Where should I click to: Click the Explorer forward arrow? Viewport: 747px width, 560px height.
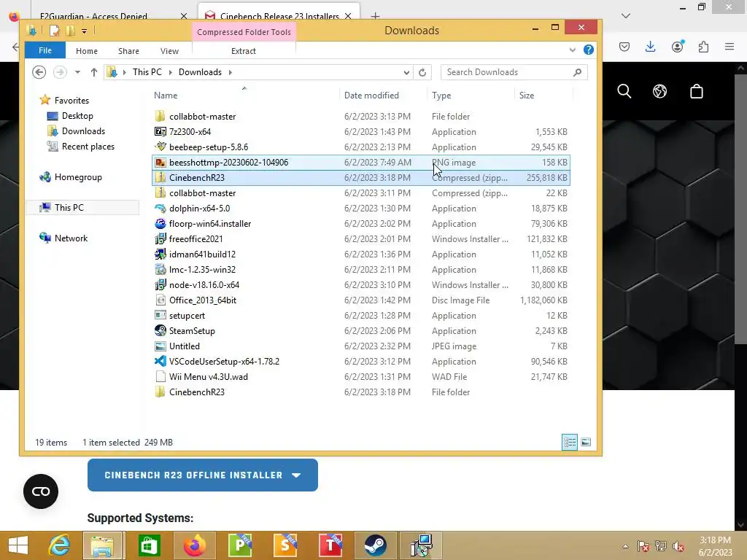pyautogui.click(x=60, y=72)
